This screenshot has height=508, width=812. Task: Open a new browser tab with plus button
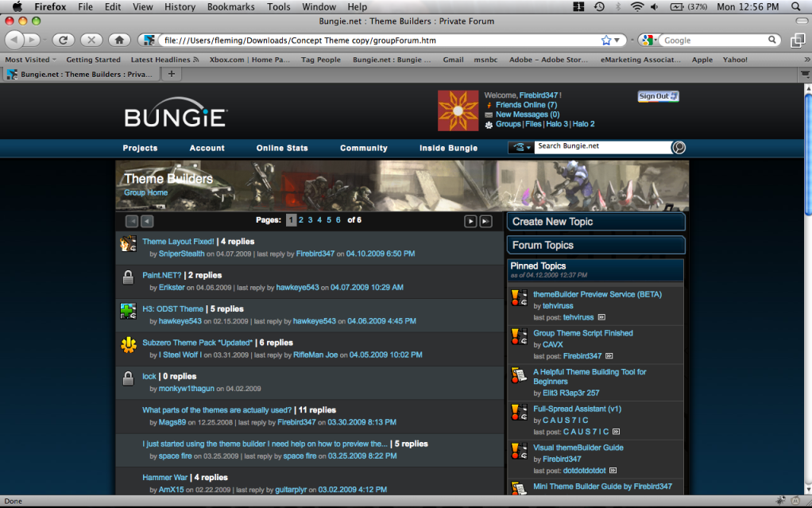171,74
